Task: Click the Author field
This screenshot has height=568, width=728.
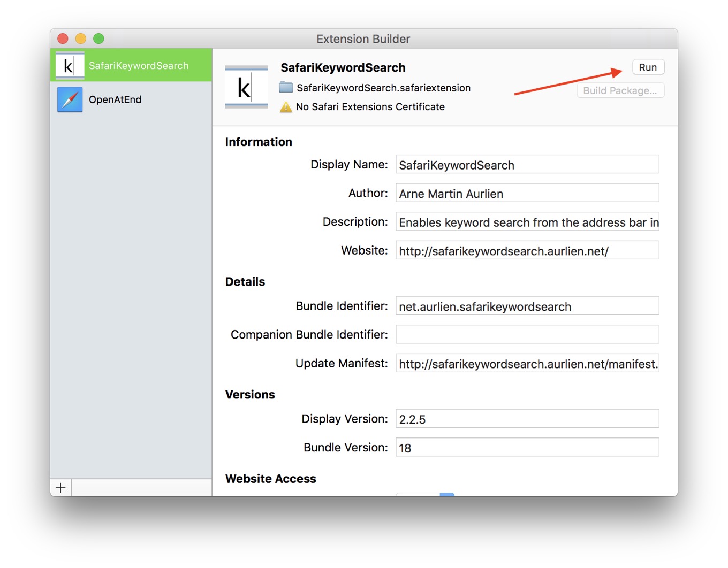Action: (x=527, y=193)
